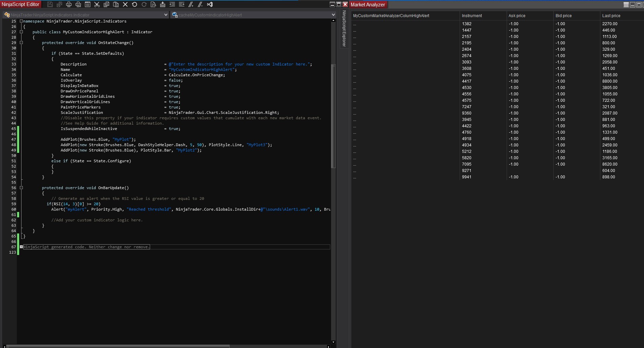Click the Comment selection icon
This screenshot has height=348, width=644.
click(x=191, y=4)
